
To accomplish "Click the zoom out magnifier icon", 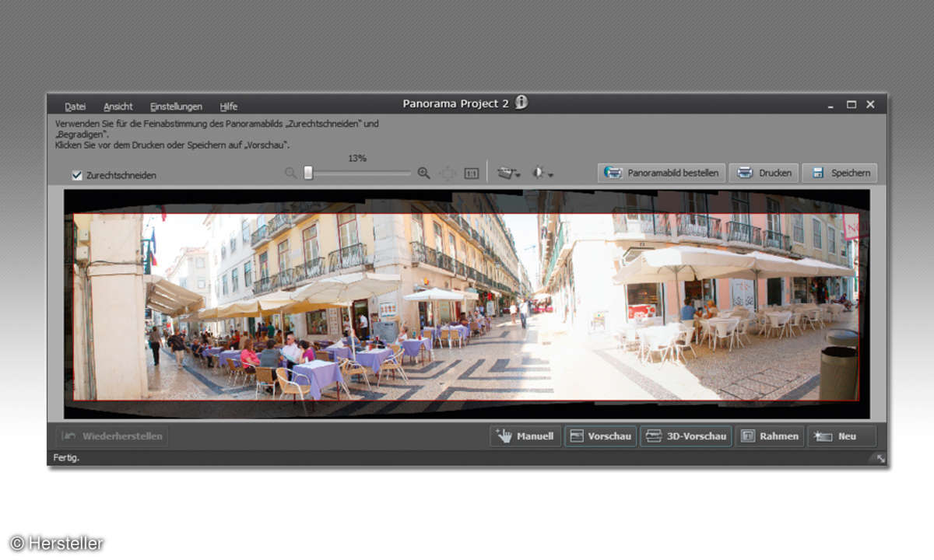I will pyautogui.click(x=290, y=173).
